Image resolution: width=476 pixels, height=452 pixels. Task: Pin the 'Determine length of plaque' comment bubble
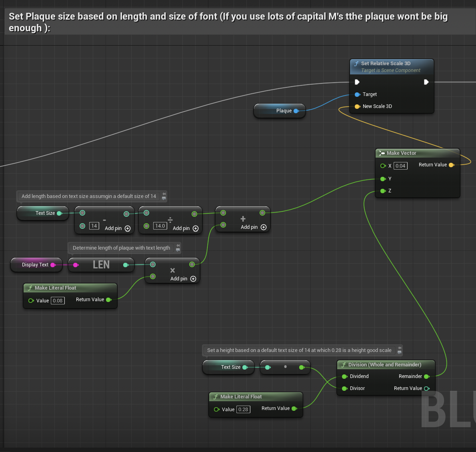point(177,248)
